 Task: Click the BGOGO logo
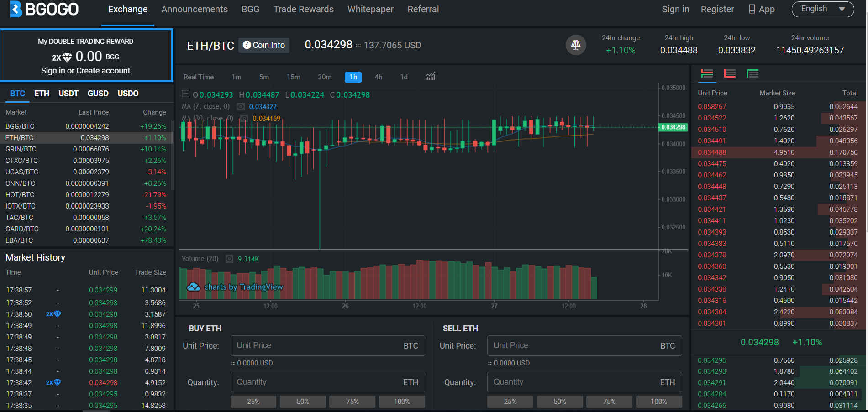(x=44, y=9)
